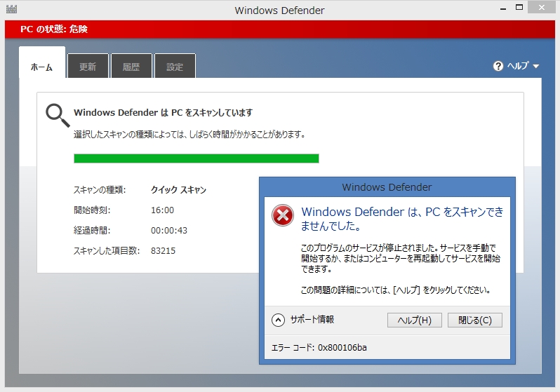560x392 pixels.
Task: Close the Windows Defender main window
Action: pos(542,8)
